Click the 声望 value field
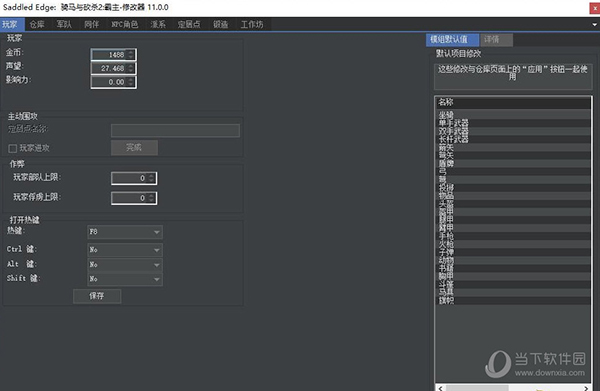This screenshot has width=600, height=391. [109, 68]
